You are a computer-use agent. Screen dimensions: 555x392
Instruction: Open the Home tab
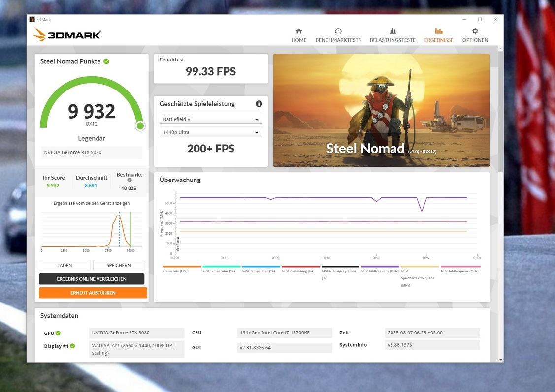tap(299, 35)
